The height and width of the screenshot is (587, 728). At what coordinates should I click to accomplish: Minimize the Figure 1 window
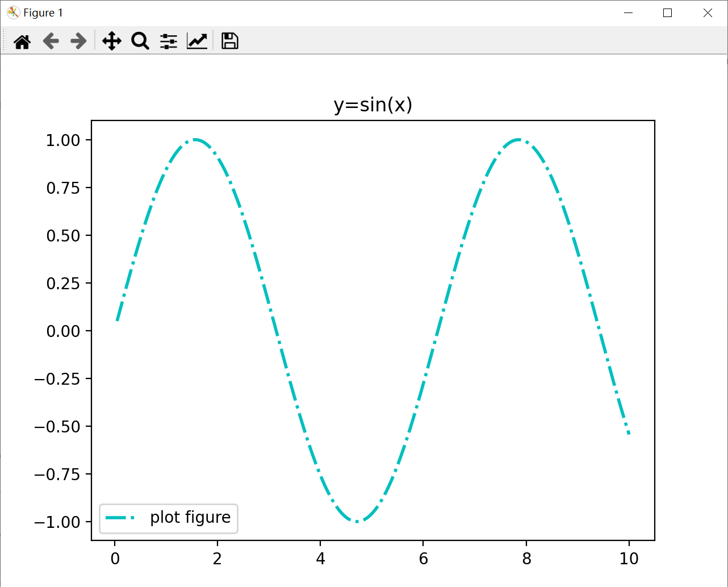click(628, 13)
